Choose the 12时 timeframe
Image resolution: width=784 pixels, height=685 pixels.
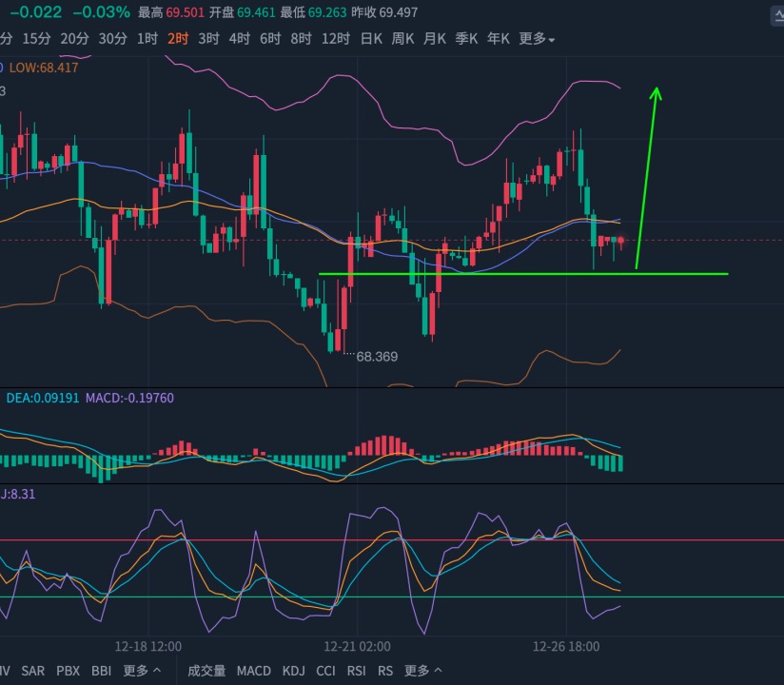[x=336, y=38]
